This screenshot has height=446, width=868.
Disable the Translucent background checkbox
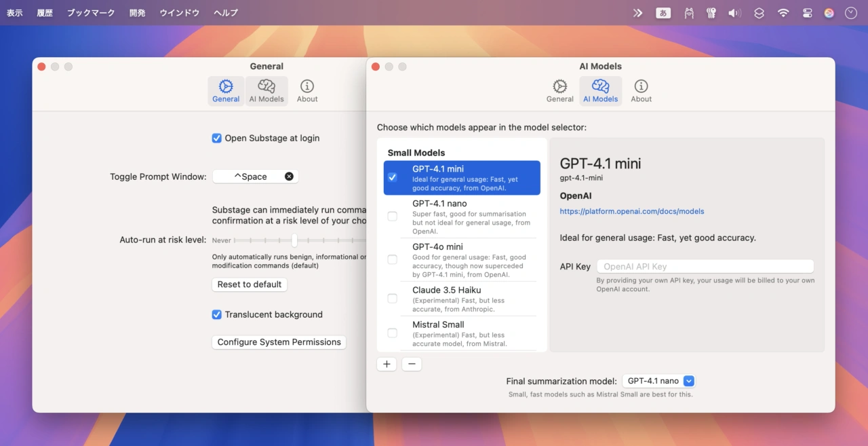pos(217,315)
